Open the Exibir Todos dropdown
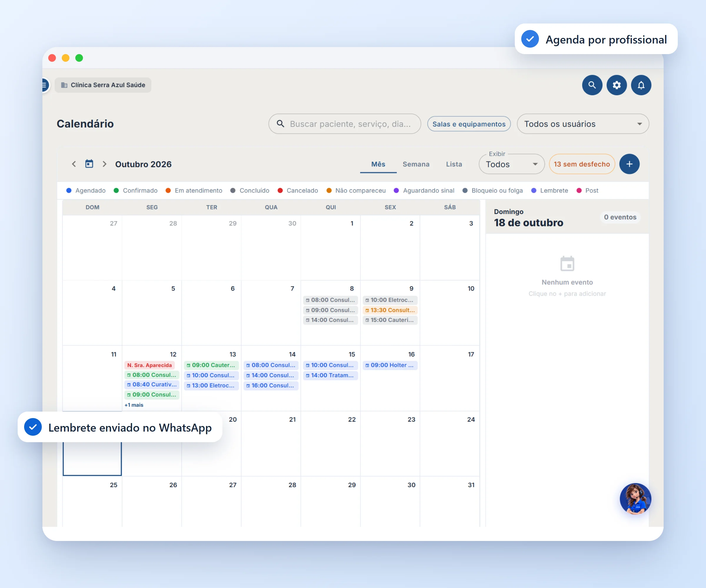 (x=511, y=164)
